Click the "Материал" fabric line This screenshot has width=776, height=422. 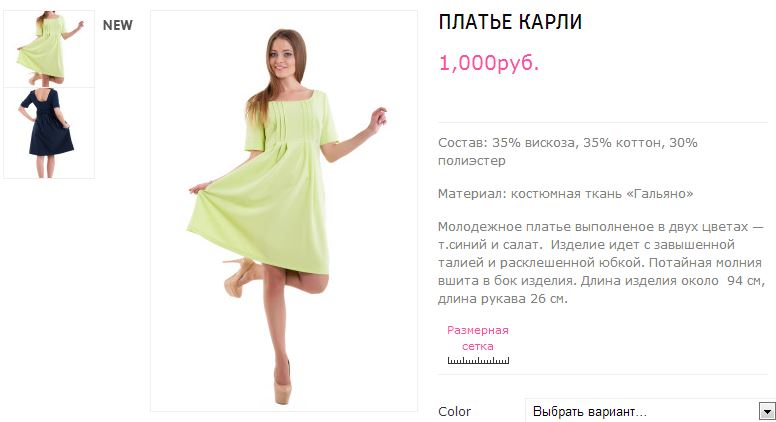[x=566, y=193]
